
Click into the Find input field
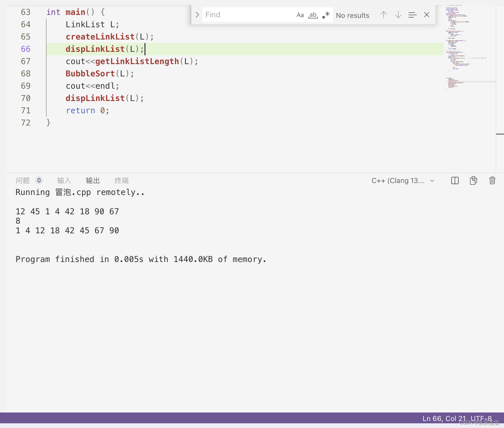(249, 15)
